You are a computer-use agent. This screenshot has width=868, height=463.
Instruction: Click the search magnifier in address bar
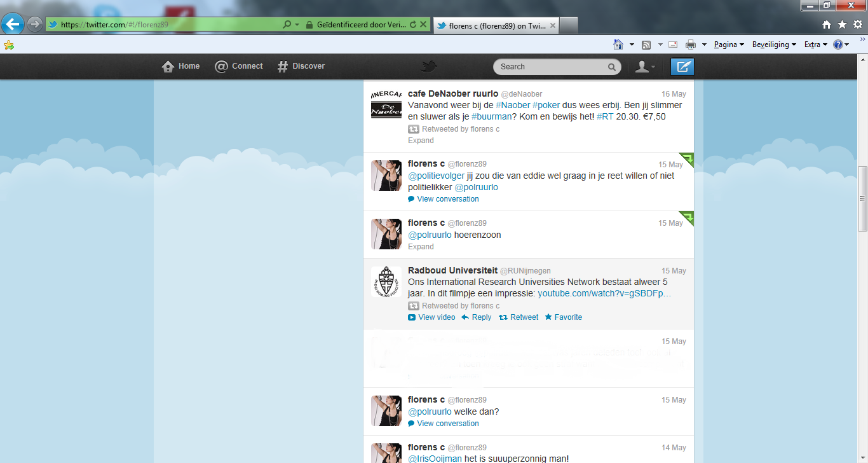tap(287, 25)
